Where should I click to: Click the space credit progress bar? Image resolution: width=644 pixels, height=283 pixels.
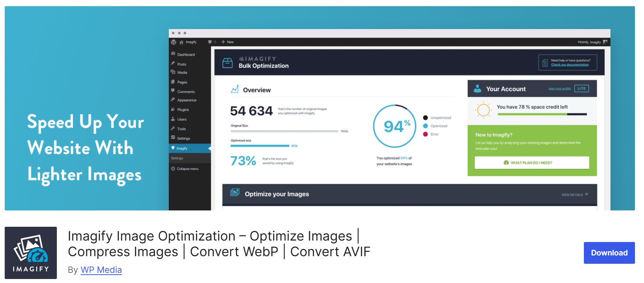[542, 114]
